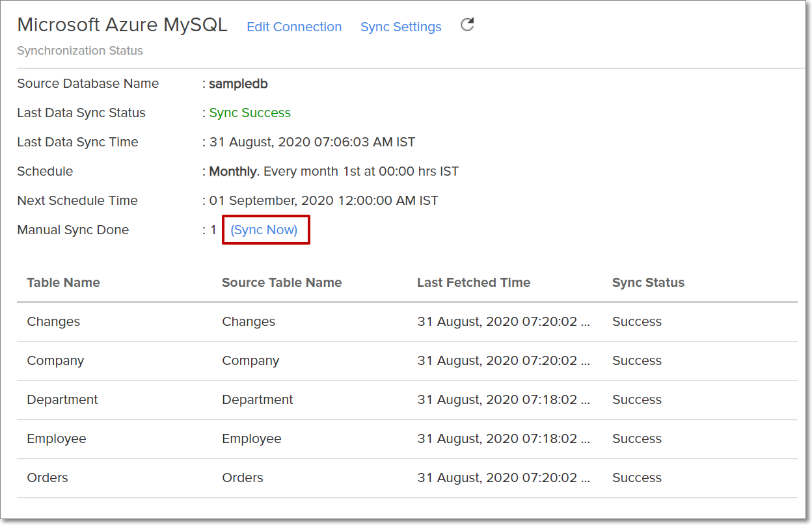The width and height of the screenshot is (812, 525).
Task: Click the Last Fetched Time column header
Action: coord(474,282)
